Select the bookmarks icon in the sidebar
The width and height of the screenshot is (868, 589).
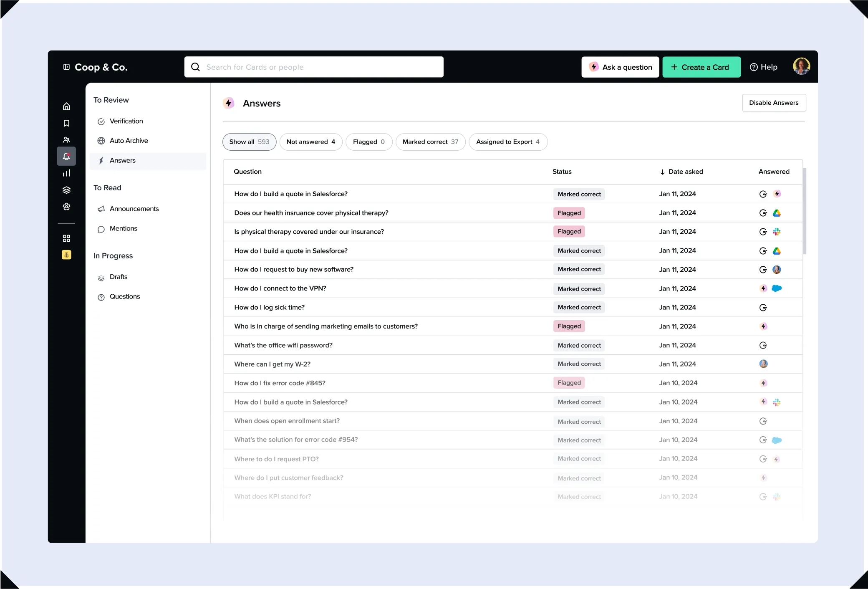click(x=66, y=123)
